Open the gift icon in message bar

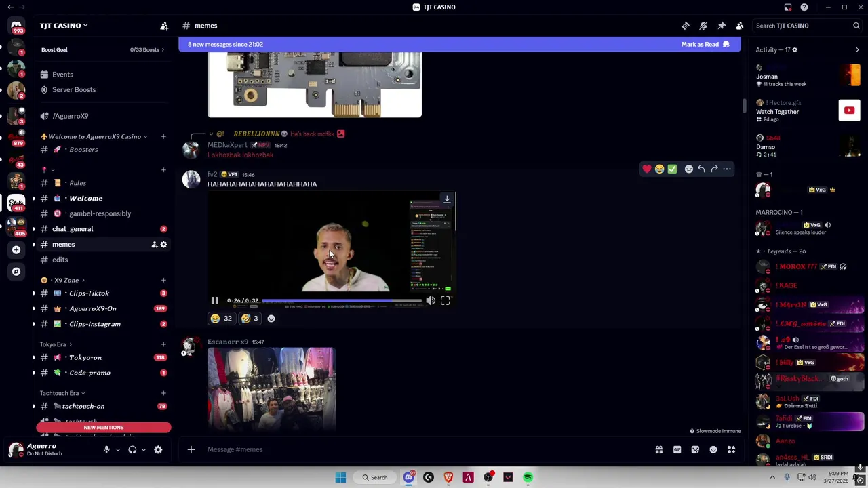659,449
